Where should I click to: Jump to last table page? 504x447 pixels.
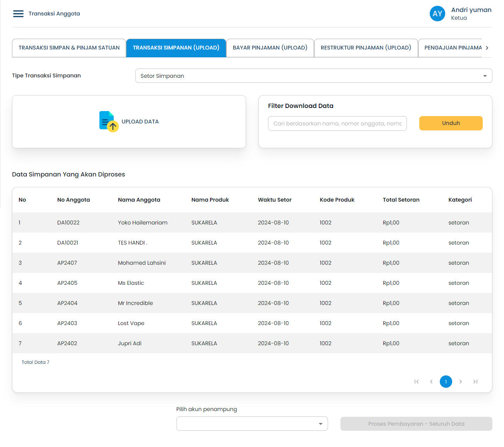(475, 382)
